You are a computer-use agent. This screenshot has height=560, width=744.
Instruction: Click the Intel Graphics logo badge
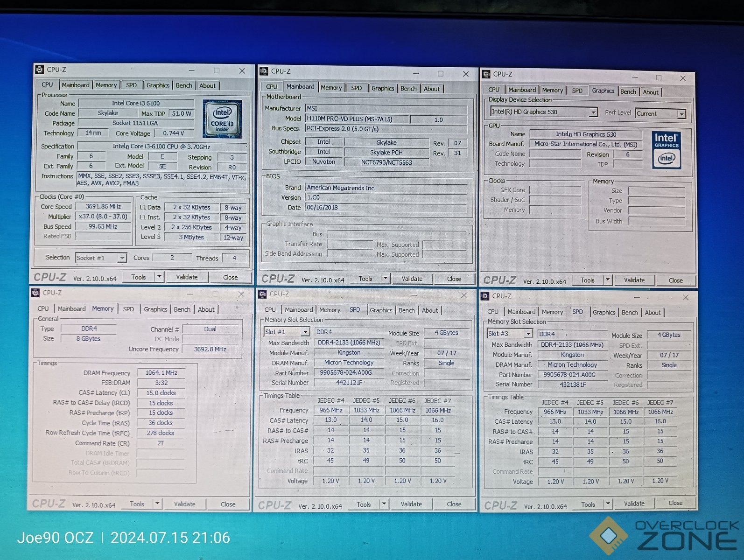667,150
